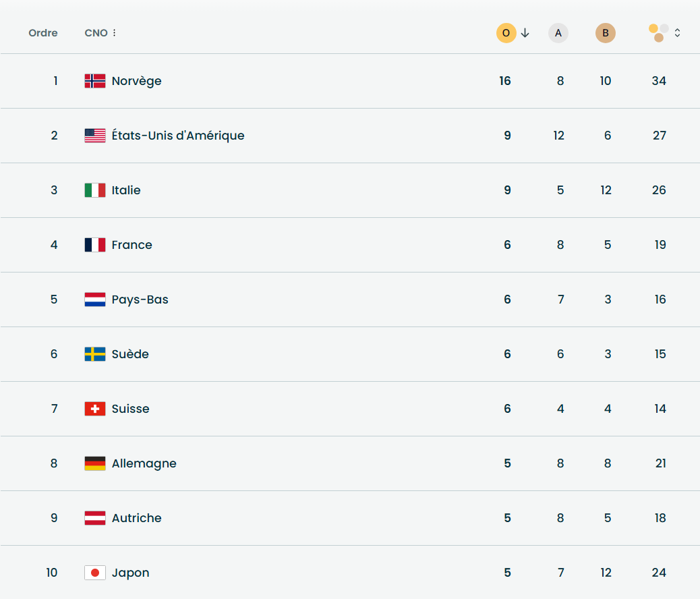Click the Ordre column header
Image resolution: width=700 pixels, height=599 pixels.
pyautogui.click(x=43, y=33)
